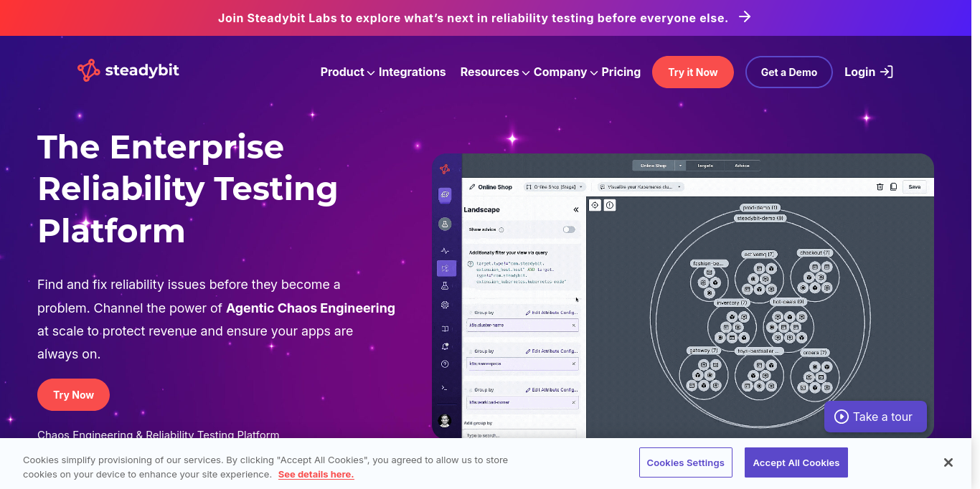The width and height of the screenshot is (980, 489).
Task: Open the Pricing menu item
Action: [621, 72]
